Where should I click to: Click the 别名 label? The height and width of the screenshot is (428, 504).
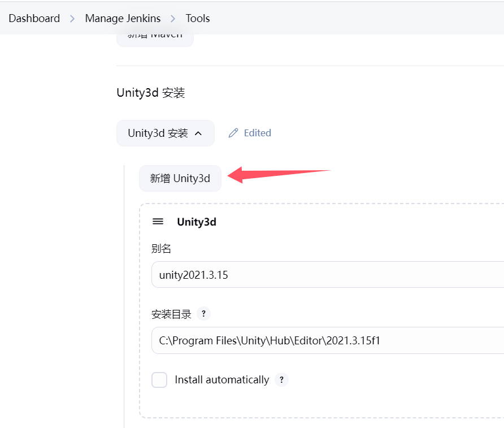click(161, 248)
